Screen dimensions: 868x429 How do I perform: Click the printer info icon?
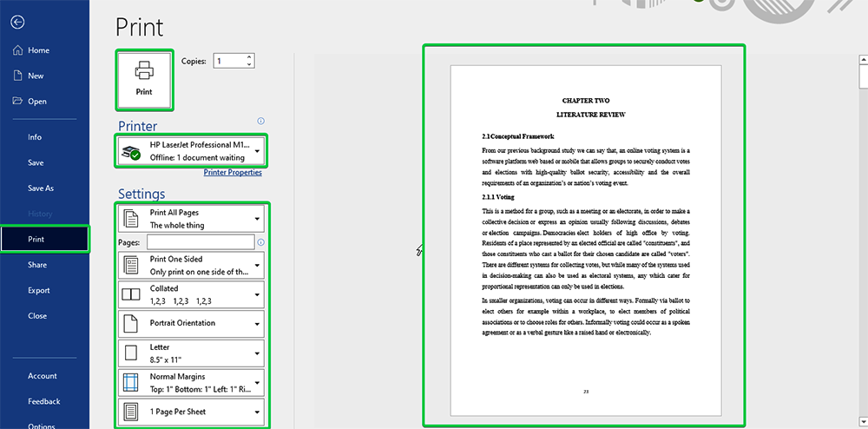[260, 122]
